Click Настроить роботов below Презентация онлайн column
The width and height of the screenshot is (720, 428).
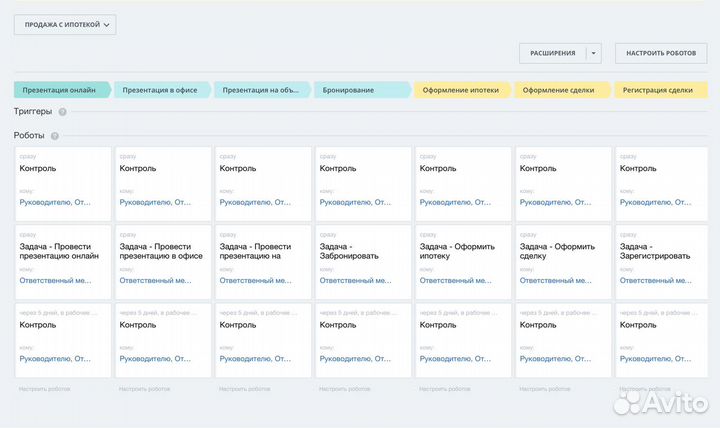pos(45,389)
